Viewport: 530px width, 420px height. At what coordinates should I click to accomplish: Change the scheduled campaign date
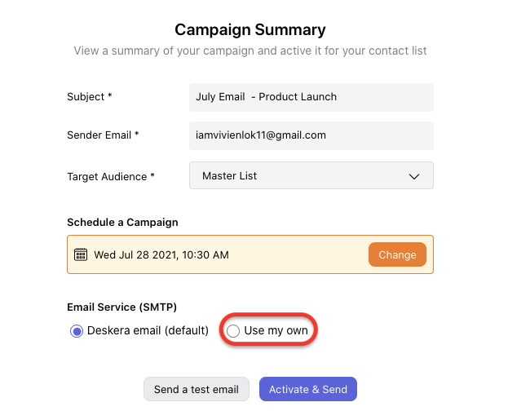[x=397, y=254]
